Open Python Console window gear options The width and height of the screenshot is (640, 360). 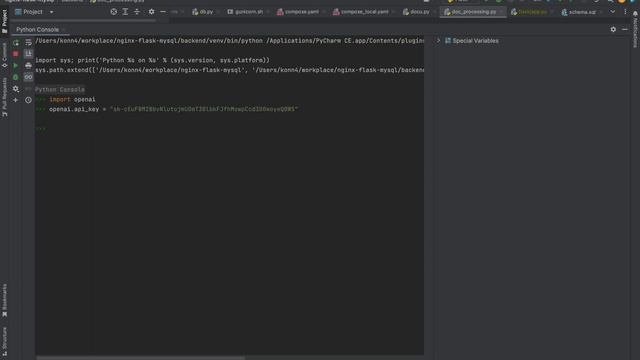click(613, 29)
